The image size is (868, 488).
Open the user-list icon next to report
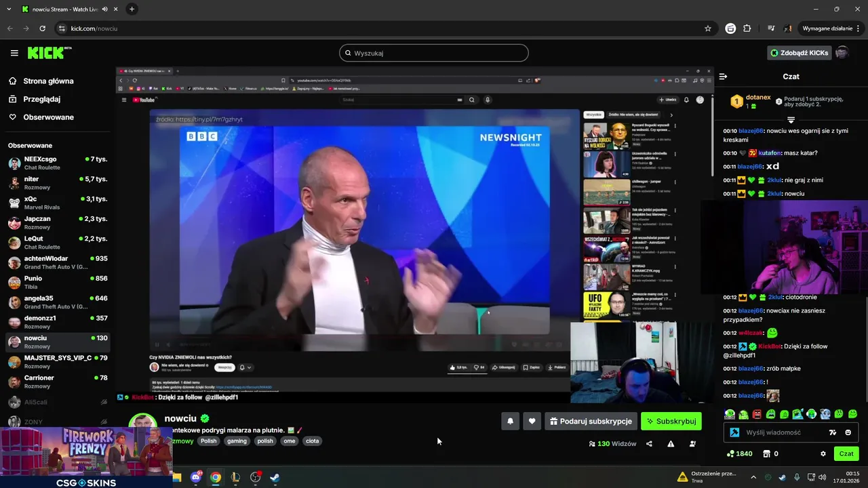(x=692, y=444)
